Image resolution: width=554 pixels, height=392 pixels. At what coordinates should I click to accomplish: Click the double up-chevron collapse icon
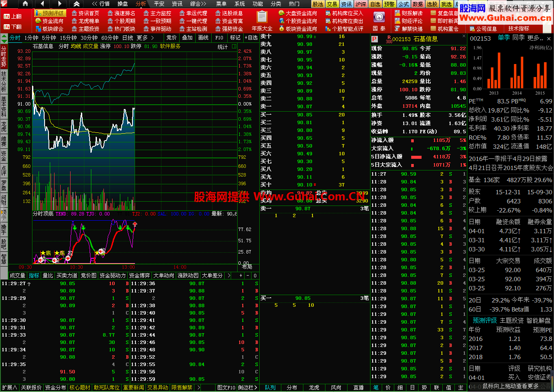(76, 3)
